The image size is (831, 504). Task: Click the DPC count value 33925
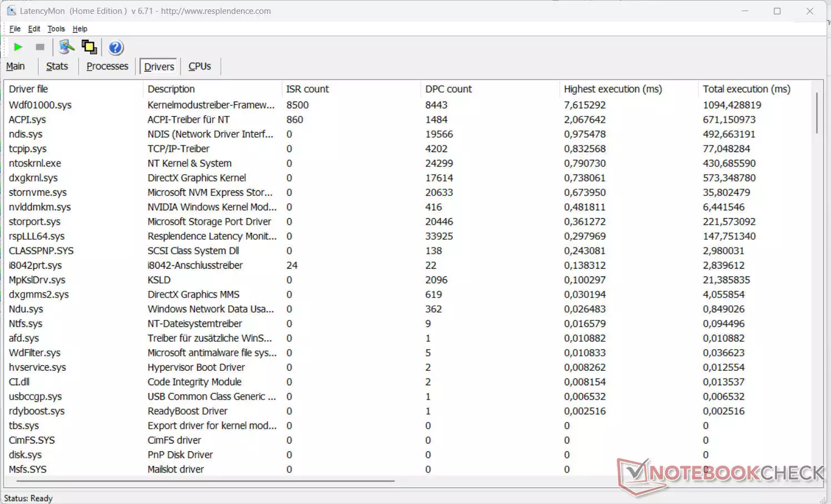439,236
